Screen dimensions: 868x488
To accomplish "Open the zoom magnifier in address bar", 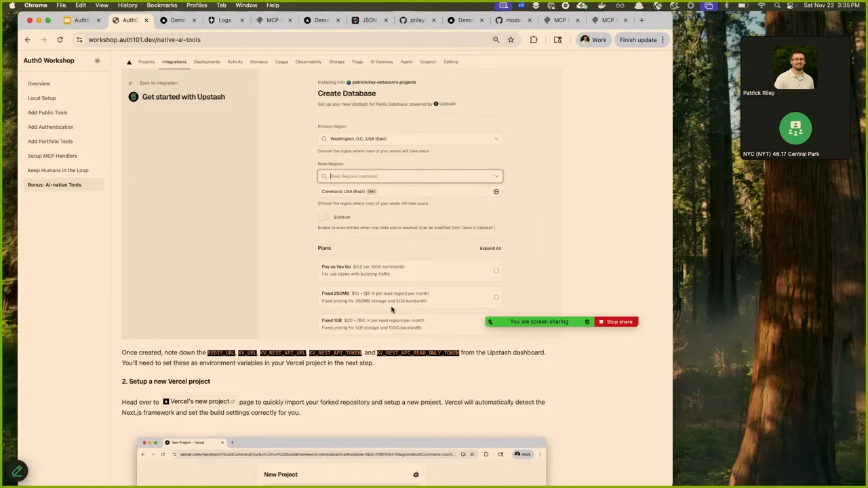I will tap(496, 40).
